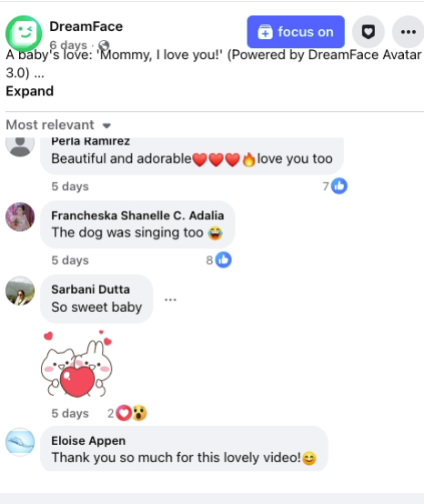Image resolution: width=424 pixels, height=504 pixels.
Task: Open the DreamFace profile avatar
Action: pyautogui.click(x=24, y=33)
